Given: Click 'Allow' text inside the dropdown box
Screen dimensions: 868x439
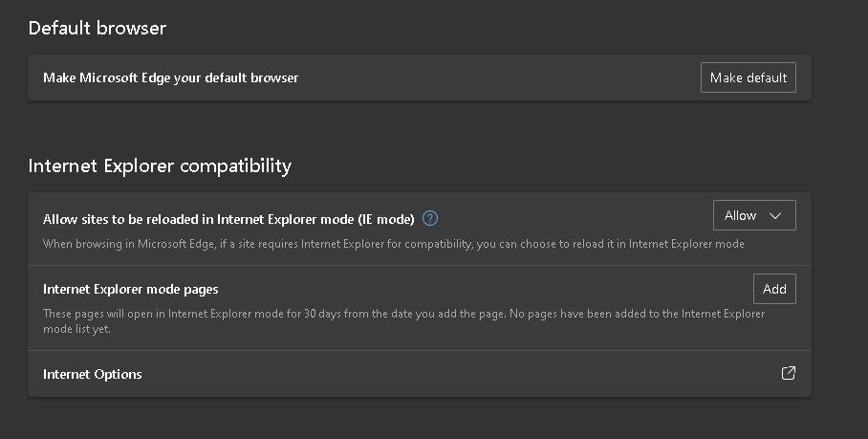Looking at the screenshot, I should (x=740, y=216).
